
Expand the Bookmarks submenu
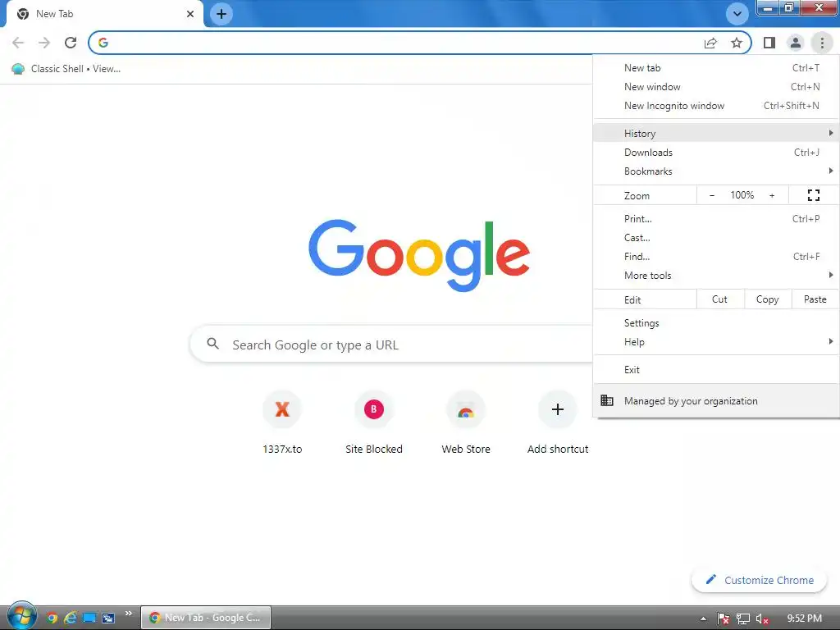tap(716, 171)
